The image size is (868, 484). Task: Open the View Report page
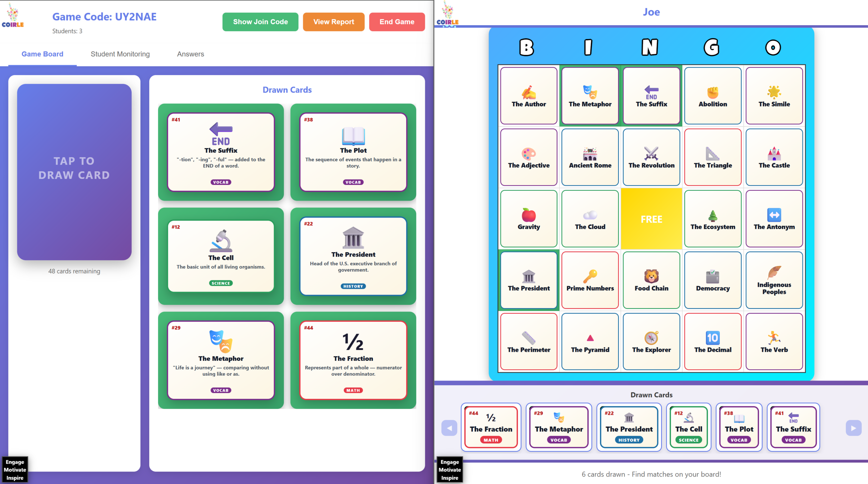click(333, 22)
